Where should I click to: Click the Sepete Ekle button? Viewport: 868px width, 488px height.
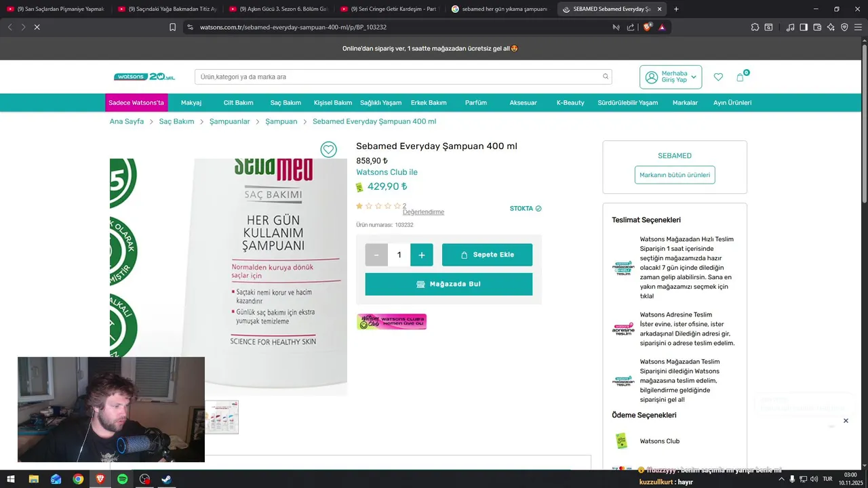pyautogui.click(x=487, y=255)
